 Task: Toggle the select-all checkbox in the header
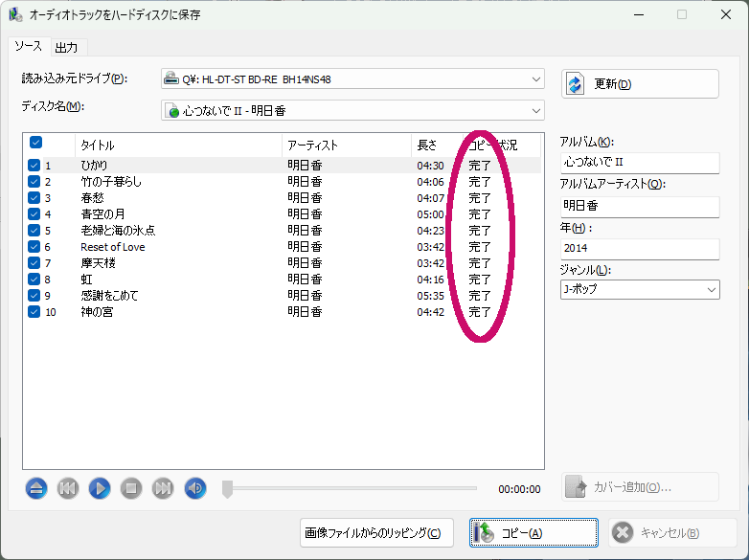pyautogui.click(x=35, y=143)
